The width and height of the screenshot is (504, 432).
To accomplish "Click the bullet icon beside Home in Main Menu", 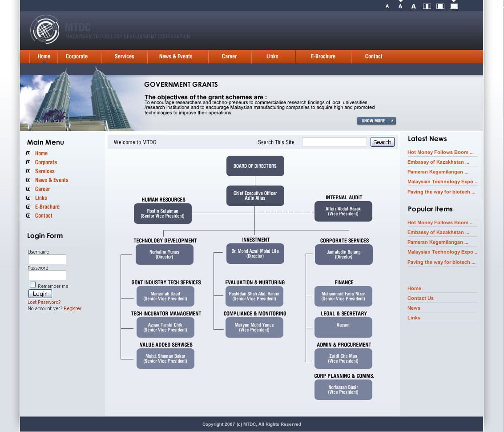I will (x=28, y=153).
